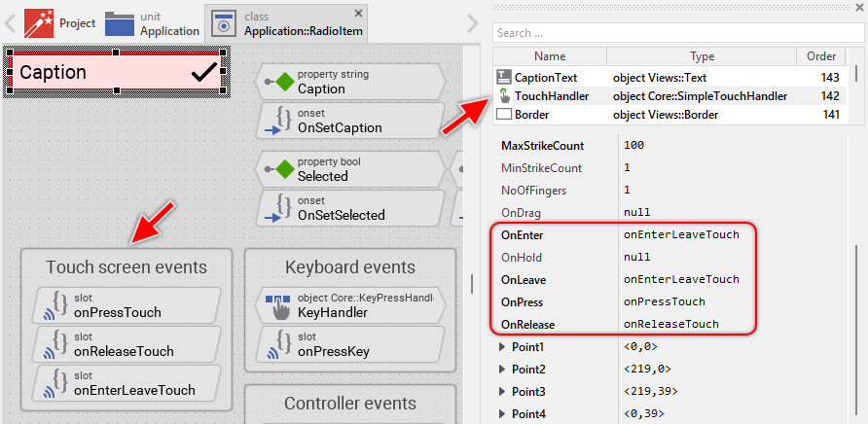
Task: Click the checkmark on the Caption radio item
Action: coord(203,72)
